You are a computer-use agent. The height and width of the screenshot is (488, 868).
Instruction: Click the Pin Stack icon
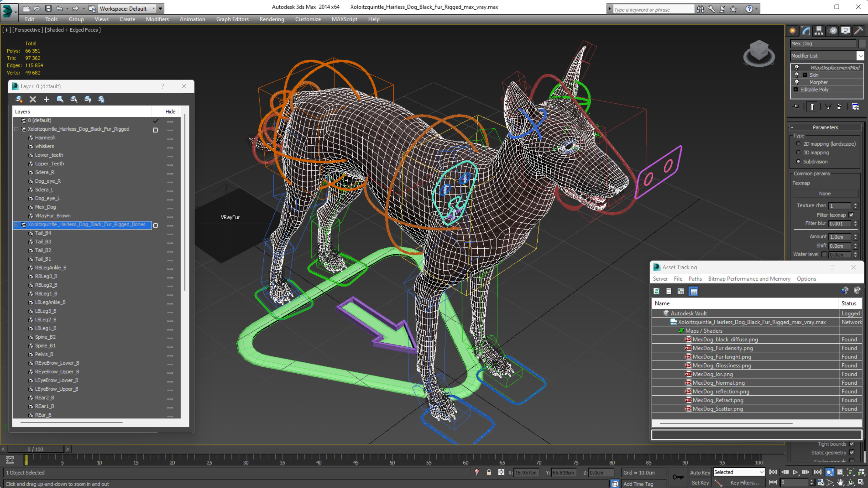[x=796, y=107]
